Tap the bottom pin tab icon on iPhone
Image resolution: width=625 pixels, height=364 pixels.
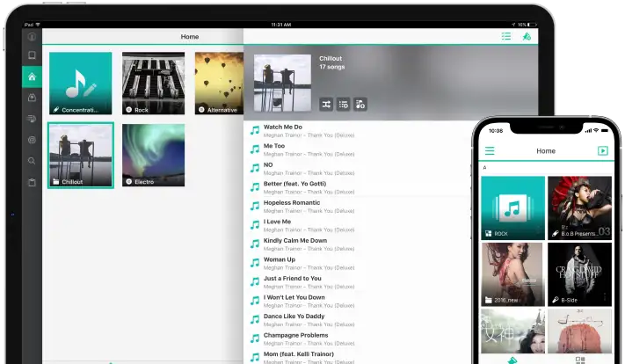tap(512, 360)
